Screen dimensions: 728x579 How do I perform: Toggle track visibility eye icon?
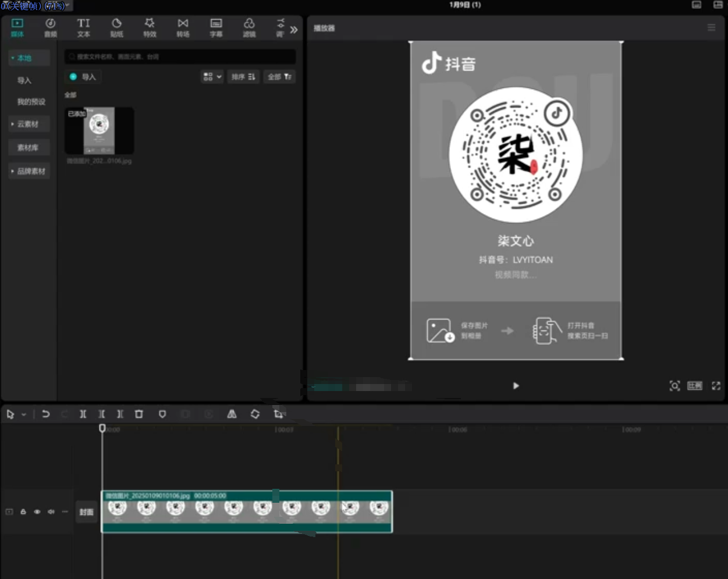pyautogui.click(x=37, y=512)
